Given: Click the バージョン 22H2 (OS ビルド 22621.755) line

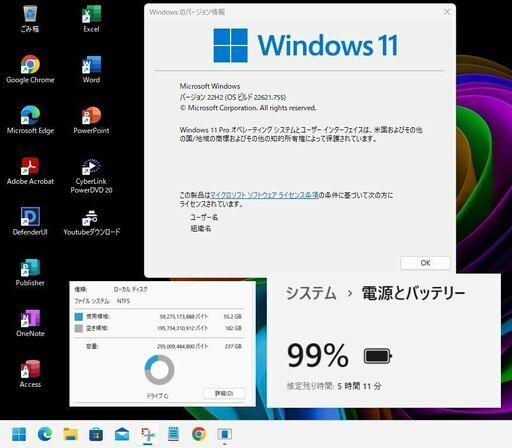Looking at the screenshot, I should [x=233, y=97].
